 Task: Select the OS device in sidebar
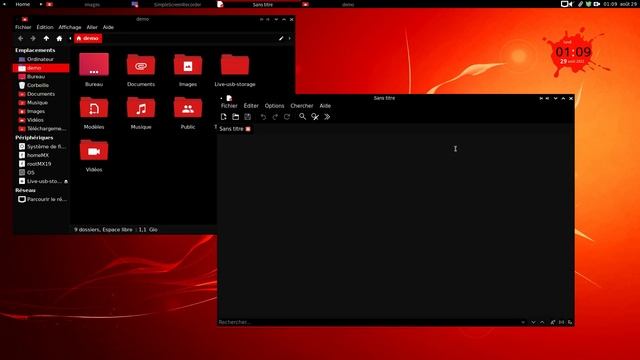coord(41,173)
